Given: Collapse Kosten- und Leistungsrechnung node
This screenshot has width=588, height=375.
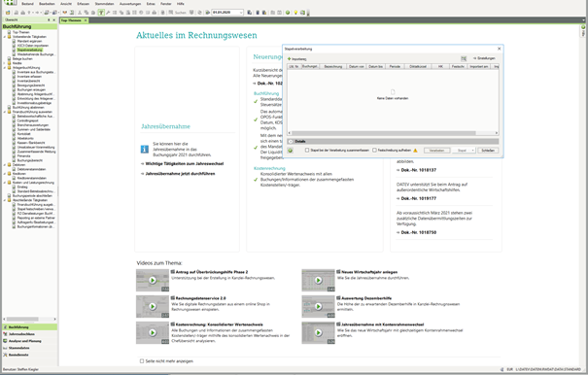Looking at the screenshot, I should coord(5,183).
